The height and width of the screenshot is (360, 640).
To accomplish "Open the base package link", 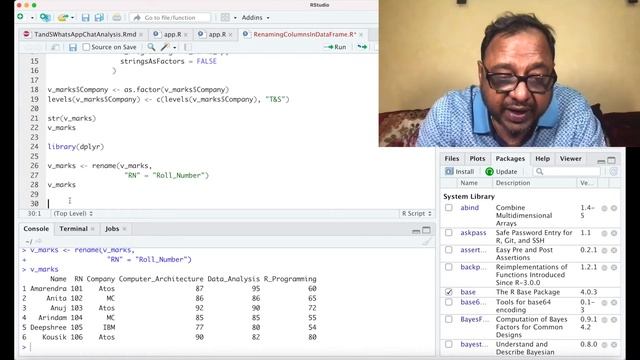I will point(468,292).
